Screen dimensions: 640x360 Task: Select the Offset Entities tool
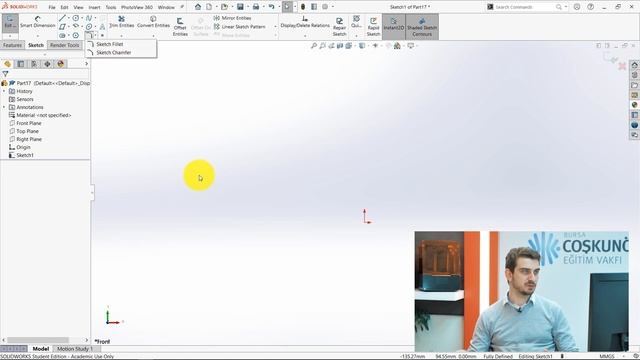(x=180, y=27)
